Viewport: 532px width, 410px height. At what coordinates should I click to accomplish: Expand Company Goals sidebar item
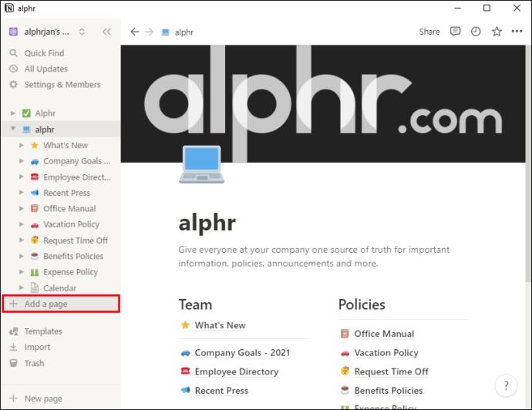[x=21, y=161]
